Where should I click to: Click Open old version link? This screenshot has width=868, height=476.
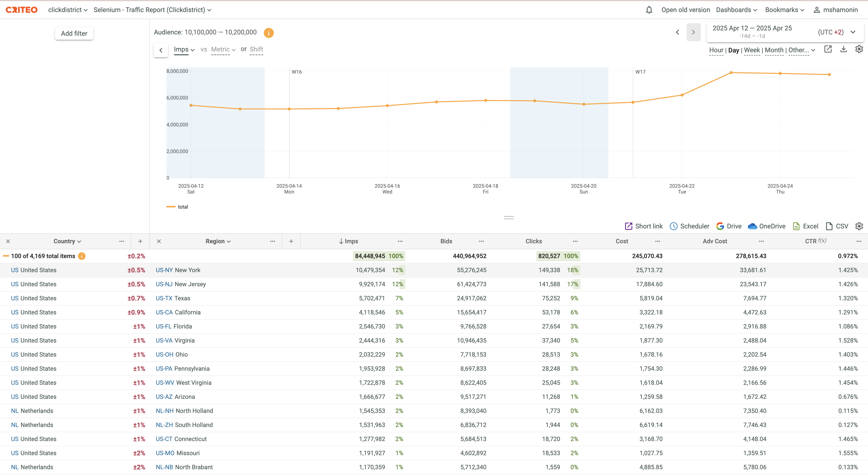(685, 10)
